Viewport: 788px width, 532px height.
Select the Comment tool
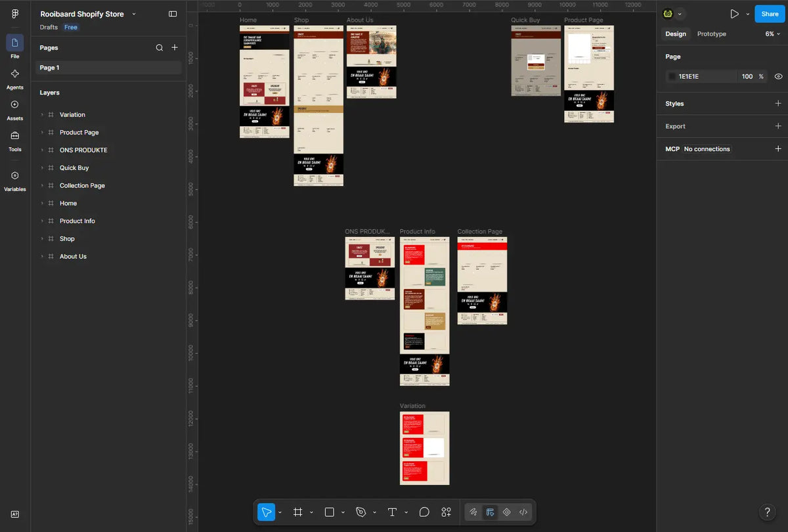pyautogui.click(x=424, y=512)
